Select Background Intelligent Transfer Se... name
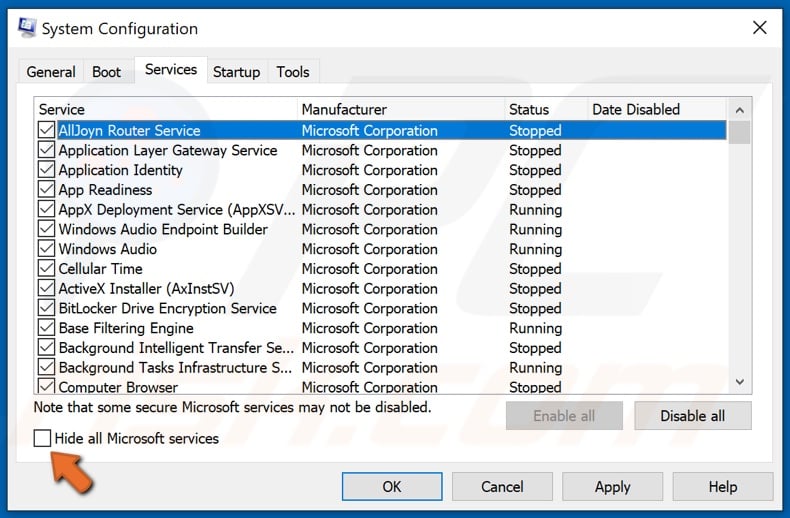The image size is (790, 518). [x=176, y=348]
